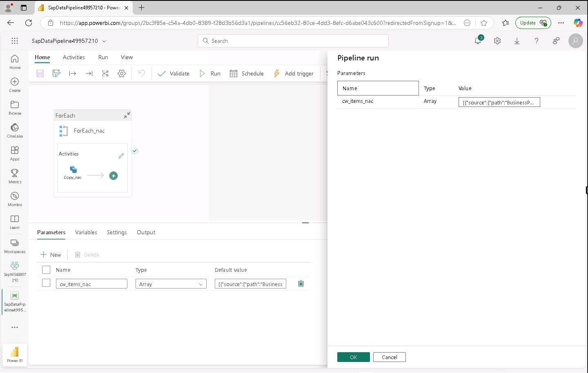
Task: Open pipeline settings gear in toolbar
Action: (122, 73)
